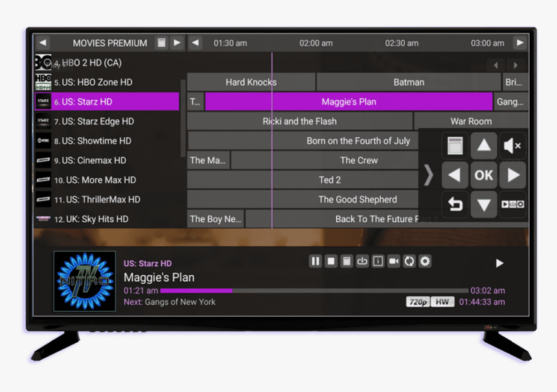Confirm with the OK button

click(483, 175)
